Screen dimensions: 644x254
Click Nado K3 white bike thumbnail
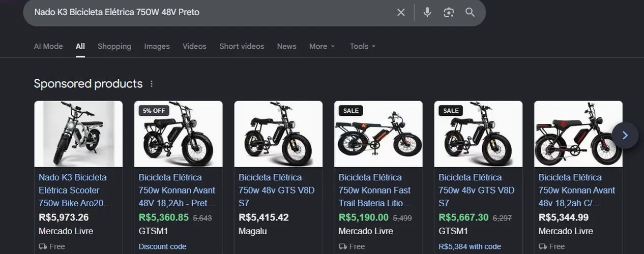tap(78, 134)
